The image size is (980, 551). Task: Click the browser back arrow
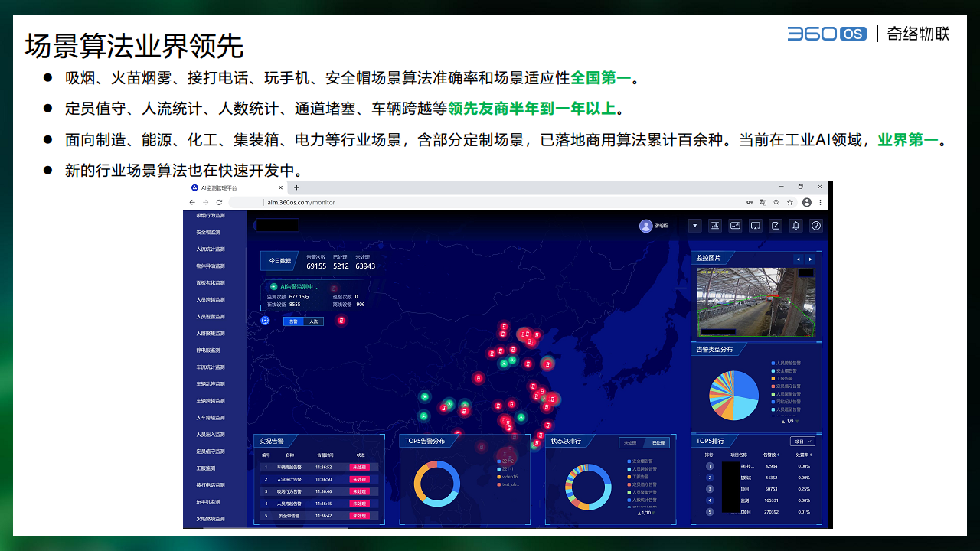[192, 202]
